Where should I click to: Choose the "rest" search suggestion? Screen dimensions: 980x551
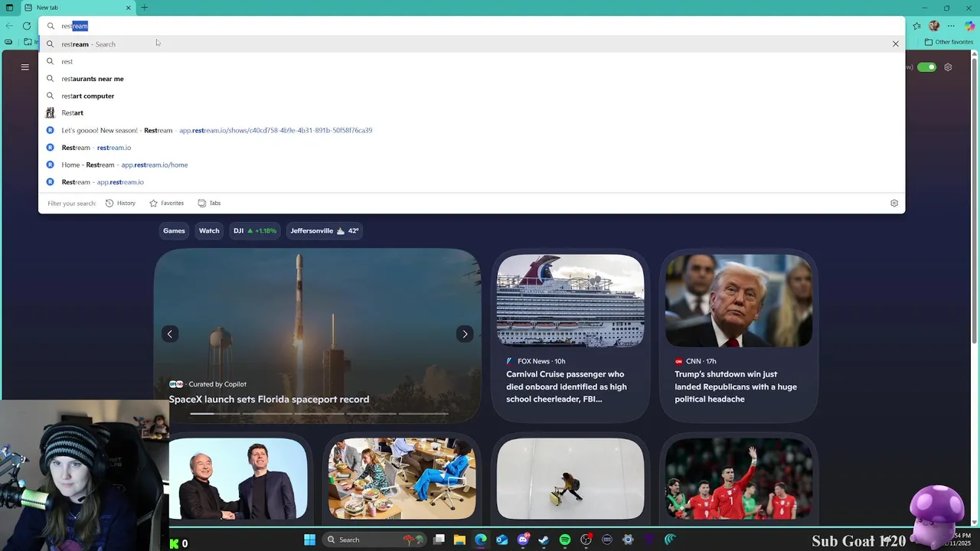tap(471, 61)
